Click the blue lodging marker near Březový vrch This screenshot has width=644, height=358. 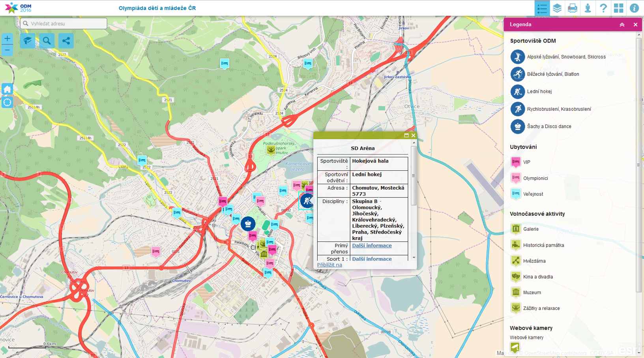click(308, 64)
